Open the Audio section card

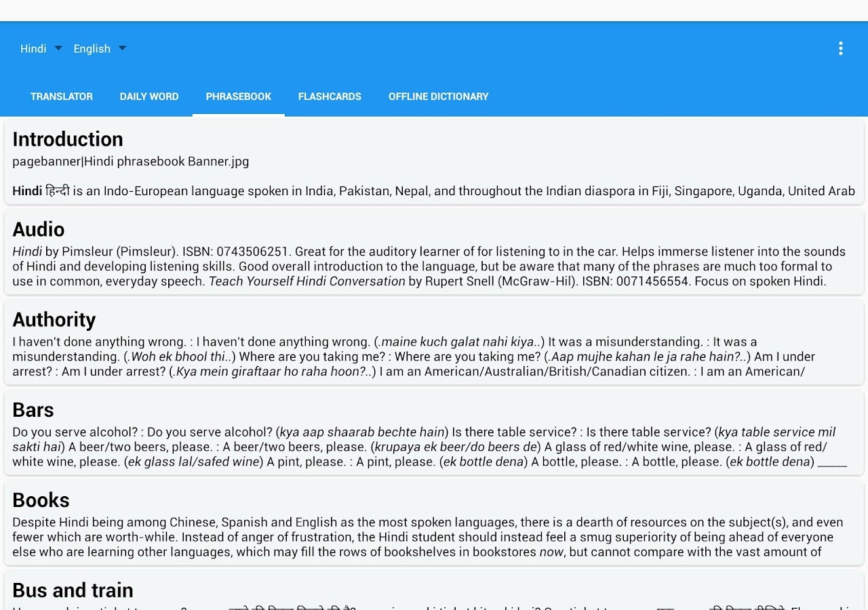434,251
